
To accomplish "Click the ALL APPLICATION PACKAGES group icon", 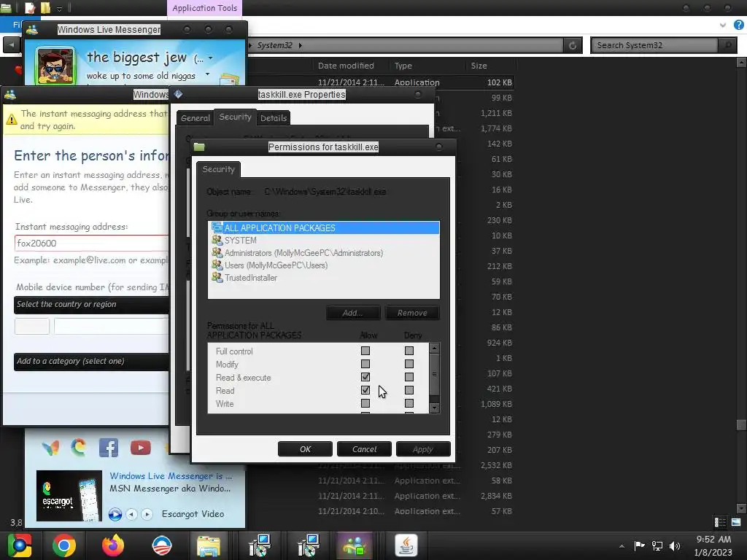I will tap(217, 227).
